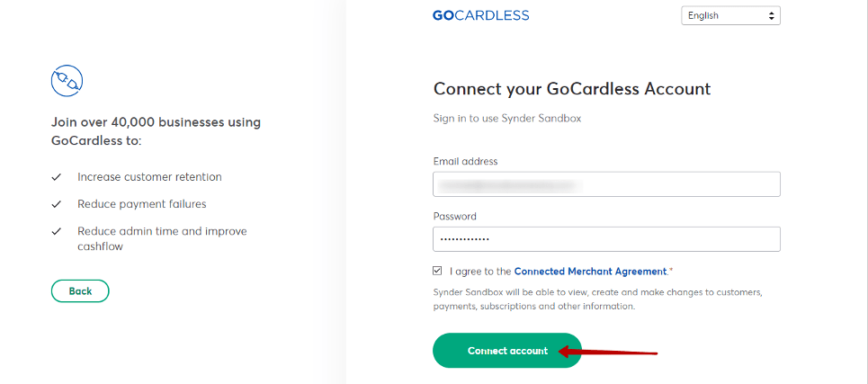Untick the Connected Merchant Agreement checkbox
Screen dimensions: 868x384
(x=438, y=271)
